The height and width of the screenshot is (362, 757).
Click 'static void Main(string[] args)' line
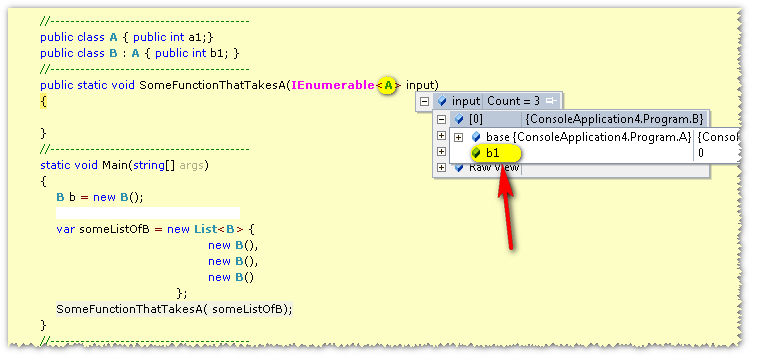[125, 166]
